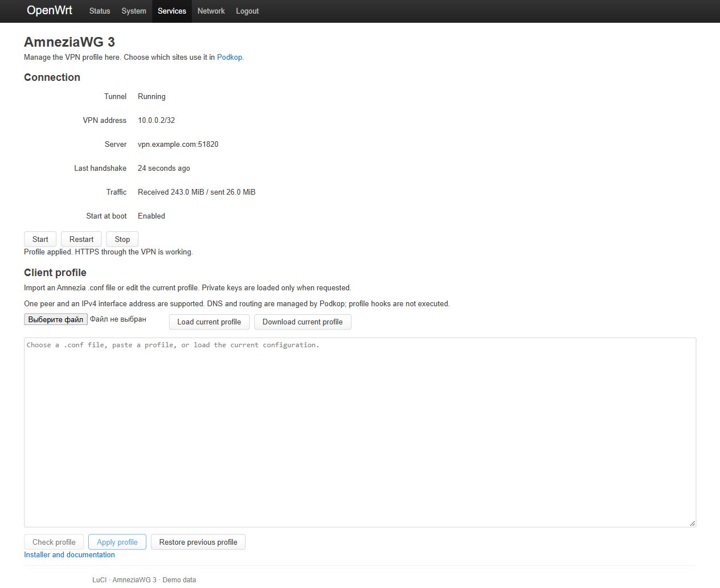Choose a file with the Выберите файл button

(x=56, y=319)
